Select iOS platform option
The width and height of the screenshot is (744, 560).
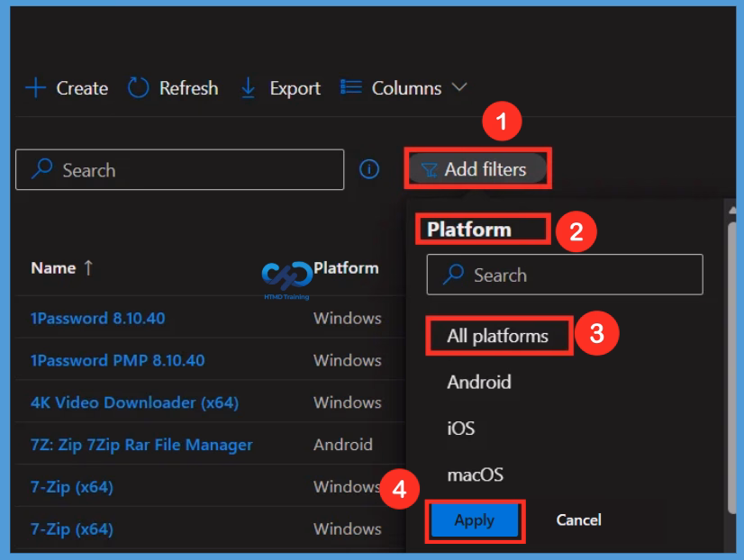point(461,429)
